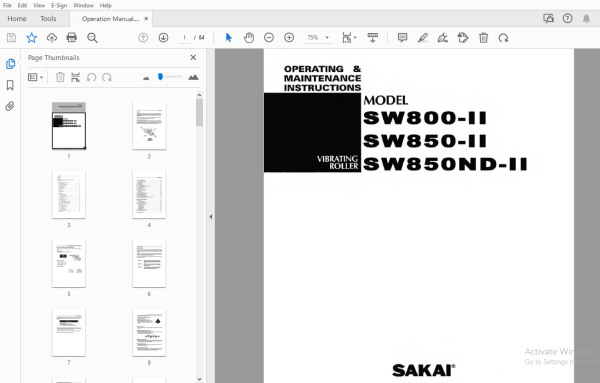Expand the thumbnail options menu dropdown
This screenshot has height=383, width=600.
(x=36, y=77)
